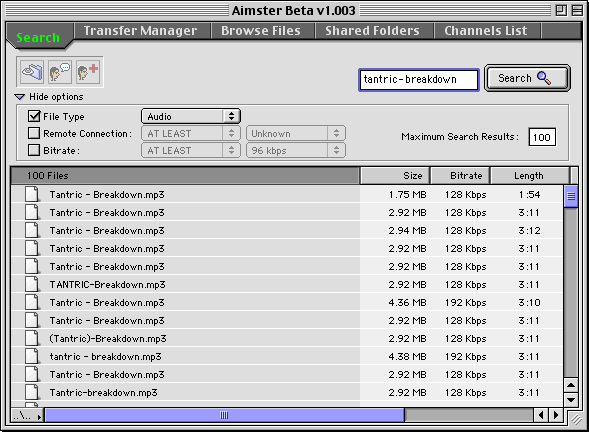Select the Search tab

pyautogui.click(x=38, y=37)
